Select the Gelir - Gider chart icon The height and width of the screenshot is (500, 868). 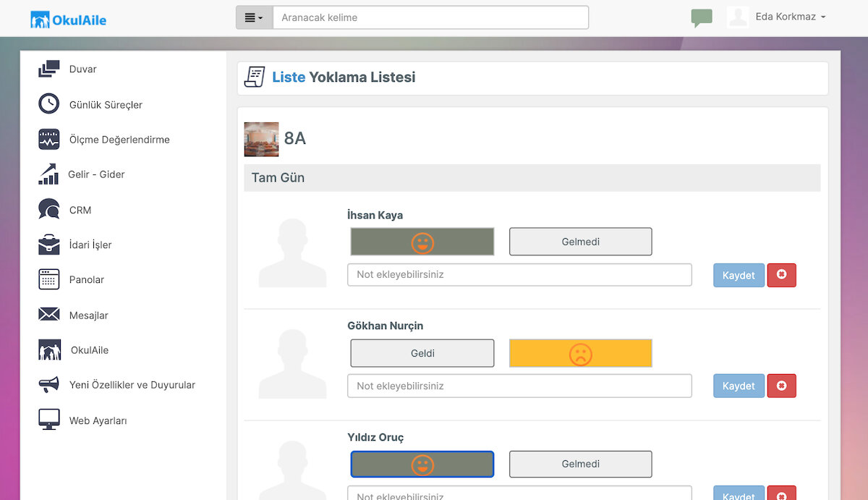click(x=48, y=174)
